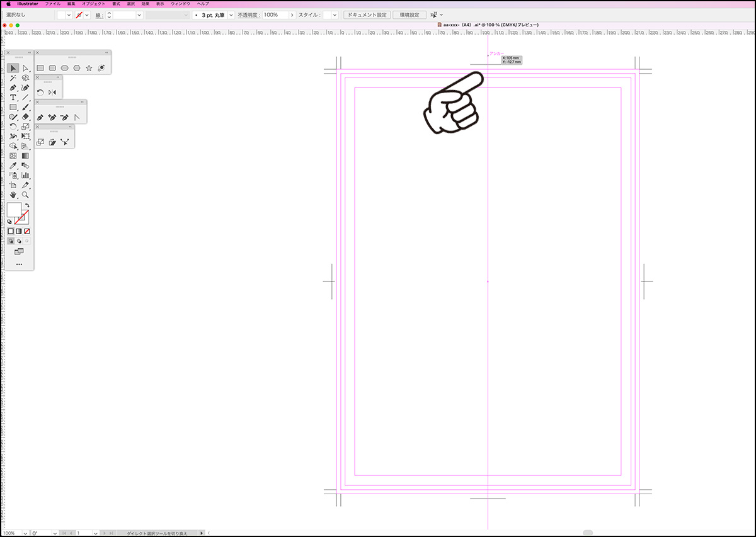756x537 pixels.
Task: Click the ドキュメント設定 button
Action: 367,14
